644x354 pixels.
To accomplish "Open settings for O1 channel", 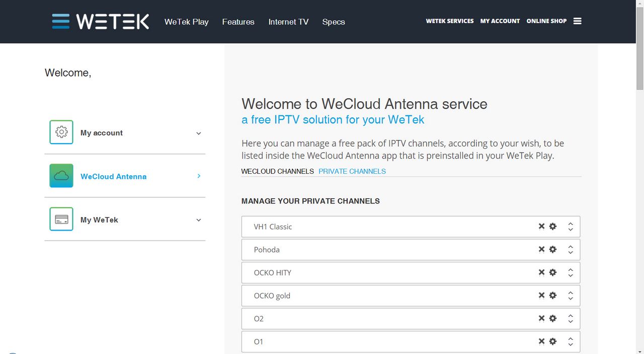I will pyautogui.click(x=553, y=341).
